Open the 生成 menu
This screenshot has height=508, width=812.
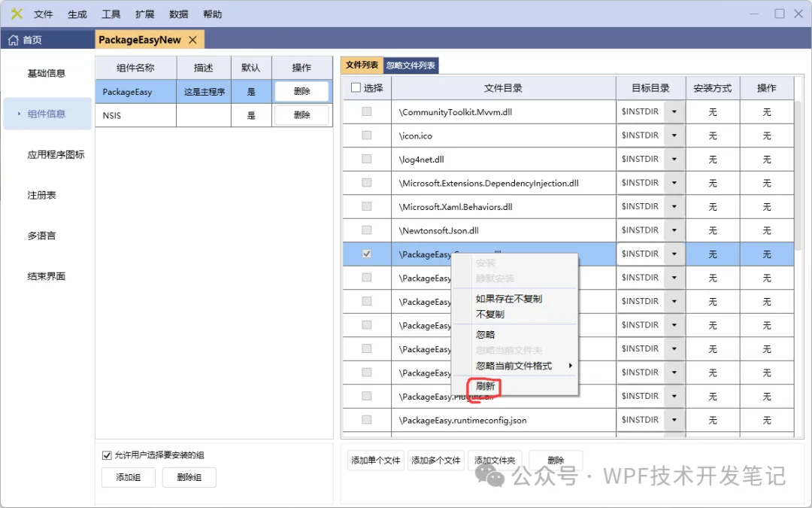pos(77,14)
